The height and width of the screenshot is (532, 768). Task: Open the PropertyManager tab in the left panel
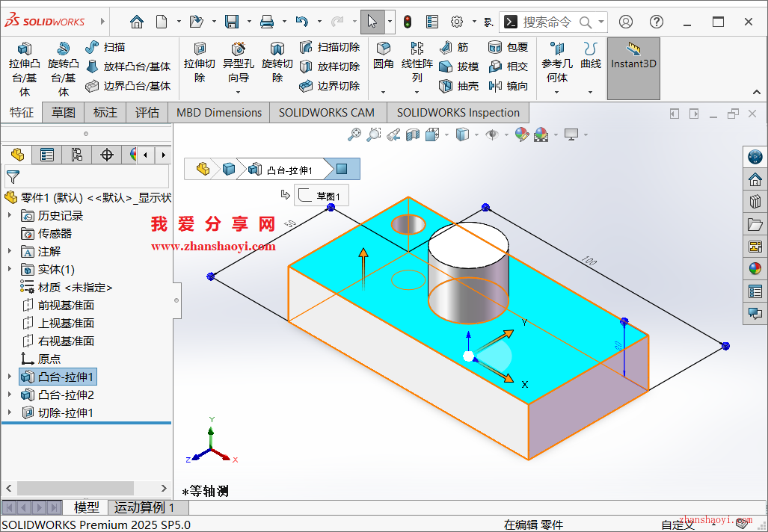pyautogui.click(x=47, y=155)
